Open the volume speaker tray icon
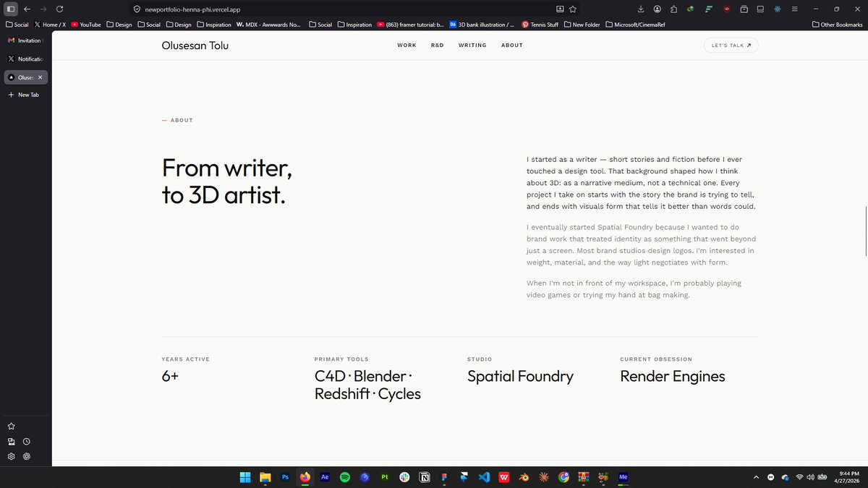868x488 pixels. click(x=811, y=477)
